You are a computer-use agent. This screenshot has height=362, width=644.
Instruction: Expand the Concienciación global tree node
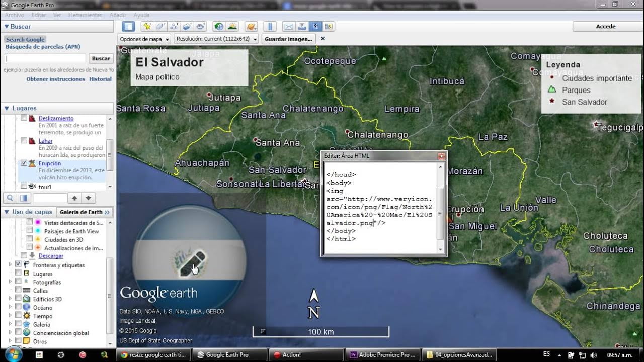(11, 333)
